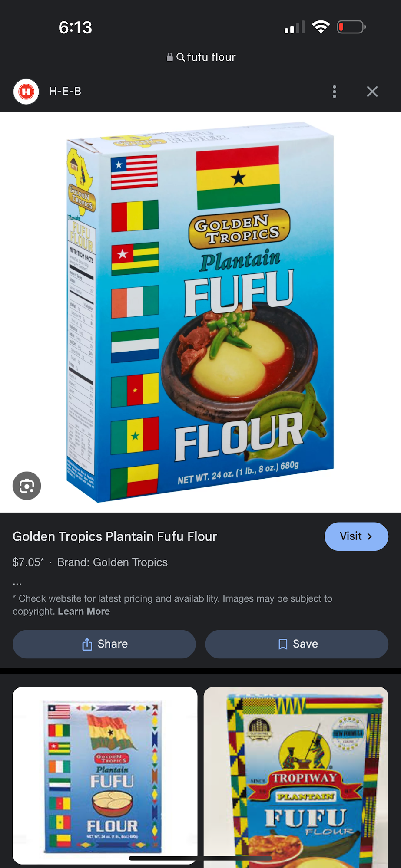Click the Visit button
Viewport: 401px width, 868px height.
pos(356,536)
